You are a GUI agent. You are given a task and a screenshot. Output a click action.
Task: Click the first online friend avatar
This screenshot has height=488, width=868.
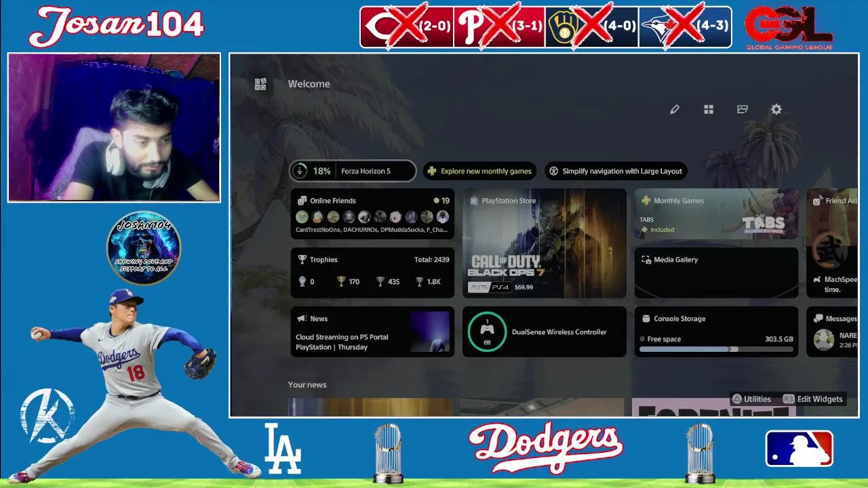pos(302,217)
